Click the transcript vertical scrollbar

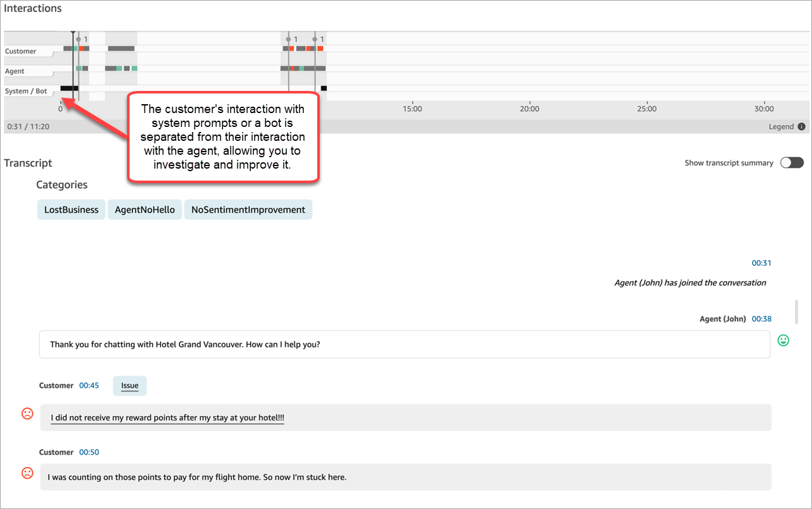(x=796, y=312)
